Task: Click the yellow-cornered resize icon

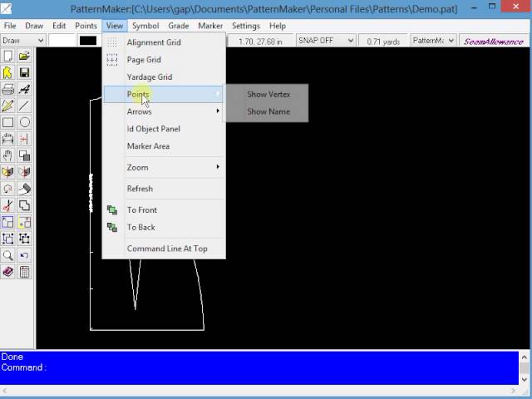Action: (24, 222)
